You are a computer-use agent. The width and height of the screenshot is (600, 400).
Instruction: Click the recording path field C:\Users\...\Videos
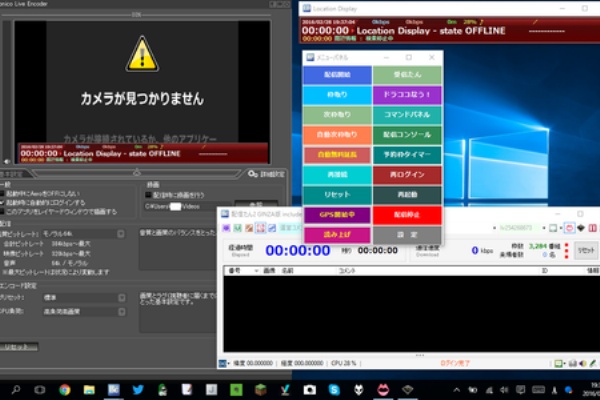click(188, 207)
